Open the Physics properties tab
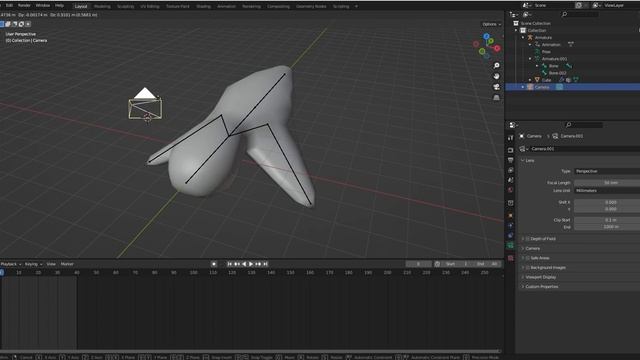Image resolution: width=640 pixels, height=360 pixels. pos(511,225)
